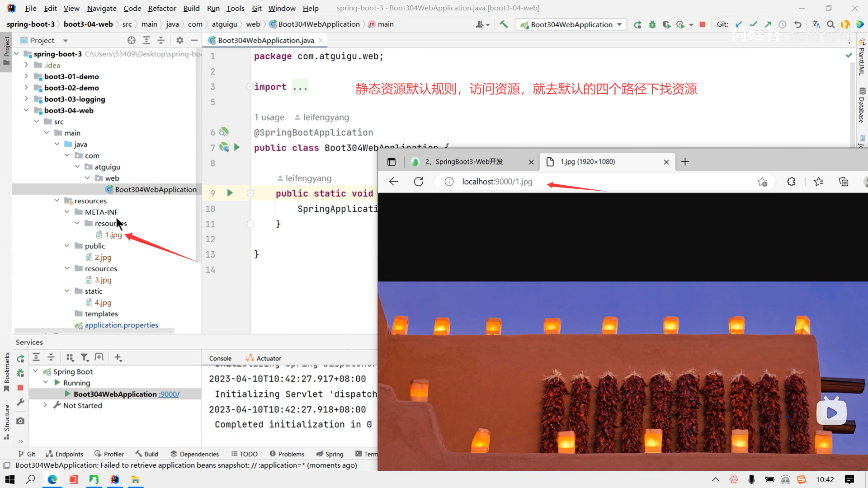Open the Refactor menu

(162, 8)
